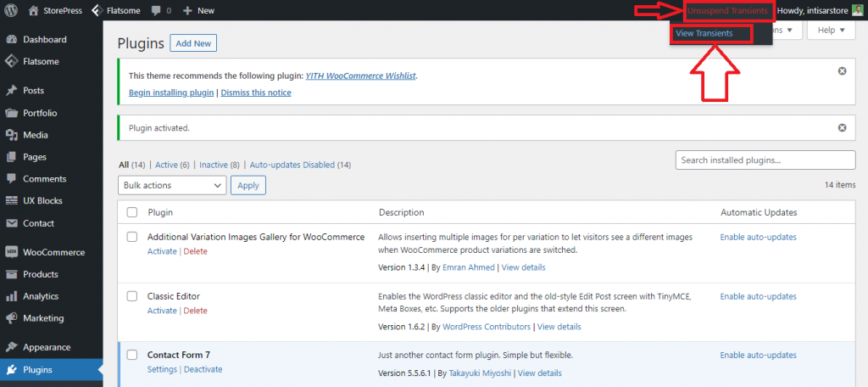The width and height of the screenshot is (868, 387).
Task: Click the Products box icon in sidebar
Action: pos(11,274)
